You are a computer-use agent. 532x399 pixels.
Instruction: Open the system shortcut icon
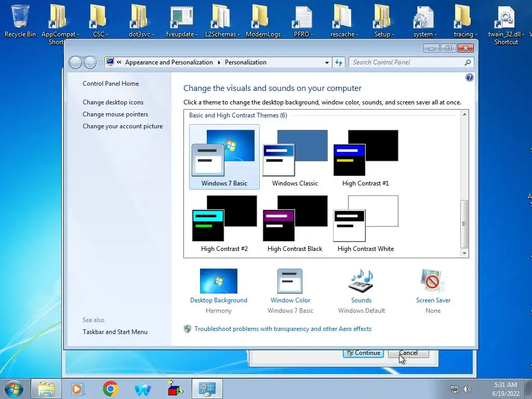coord(423,17)
